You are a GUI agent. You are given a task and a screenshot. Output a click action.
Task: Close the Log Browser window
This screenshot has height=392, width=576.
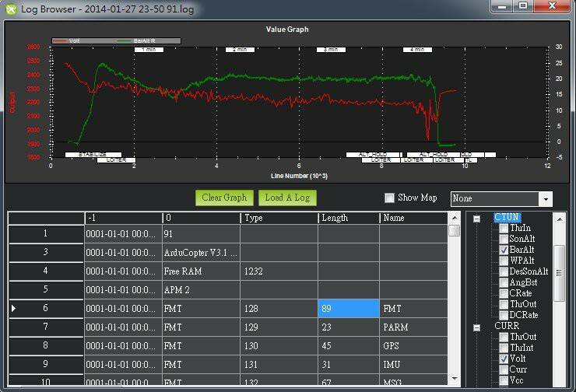[552, 6]
